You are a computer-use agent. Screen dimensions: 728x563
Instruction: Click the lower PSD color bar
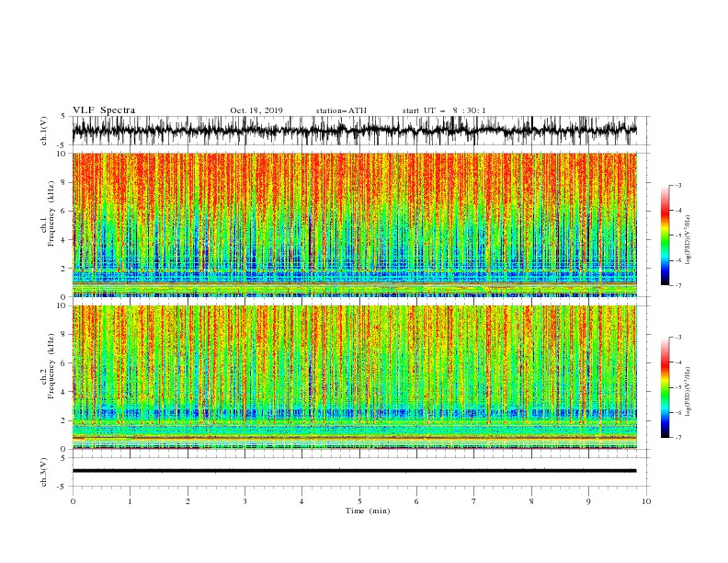point(665,387)
